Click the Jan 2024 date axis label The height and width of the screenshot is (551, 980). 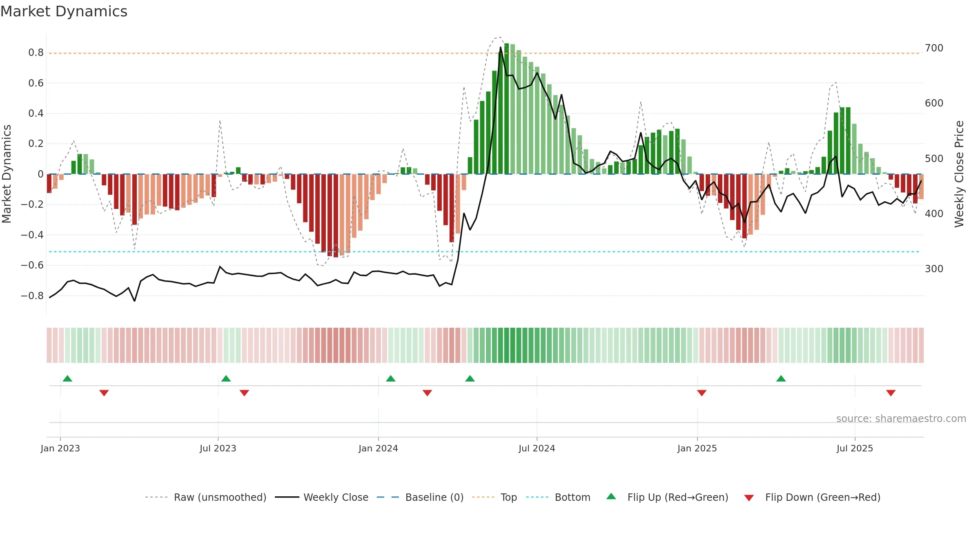(379, 449)
